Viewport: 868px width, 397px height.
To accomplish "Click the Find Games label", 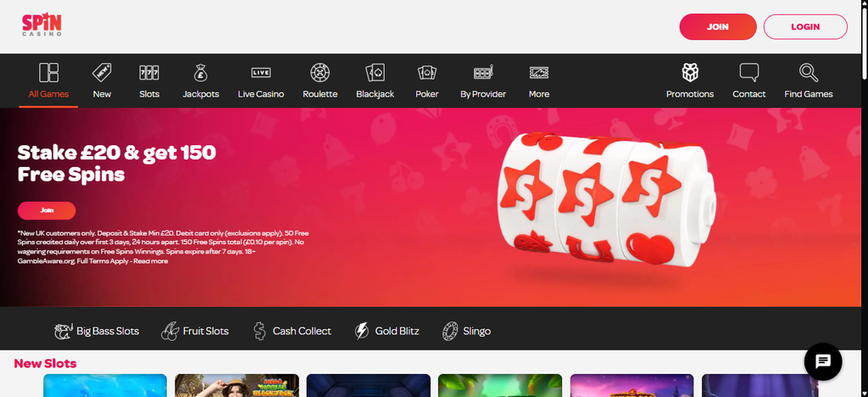I will (x=808, y=94).
